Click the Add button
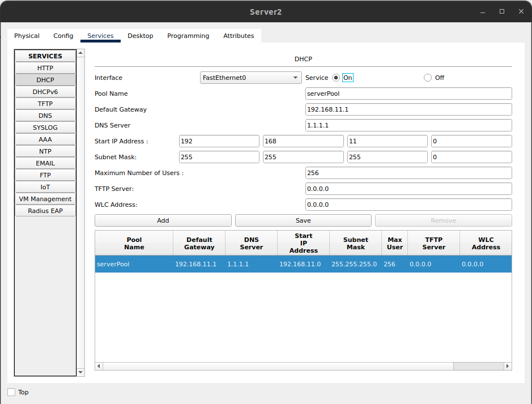The height and width of the screenshot is (404, 532). click(x=163, y=220)
